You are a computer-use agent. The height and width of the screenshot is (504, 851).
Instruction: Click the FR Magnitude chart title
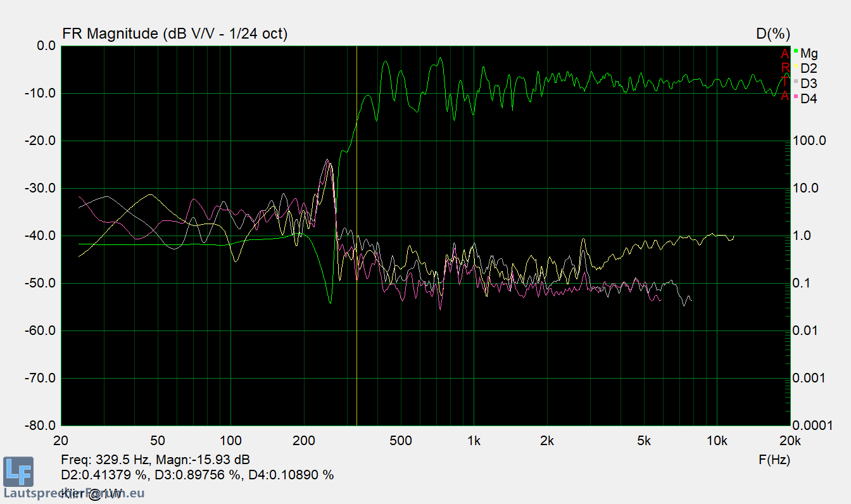pyautogui.click(x=174, y=34)
